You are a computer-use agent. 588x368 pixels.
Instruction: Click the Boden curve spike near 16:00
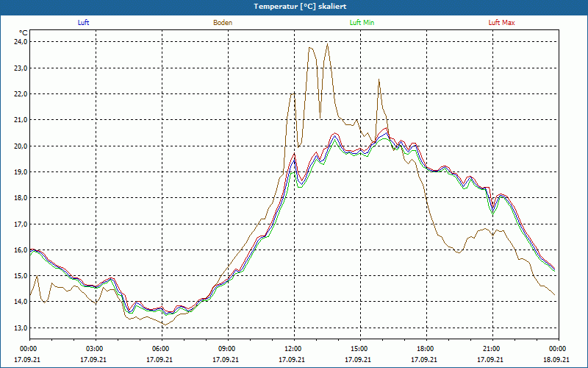[379, 79]
